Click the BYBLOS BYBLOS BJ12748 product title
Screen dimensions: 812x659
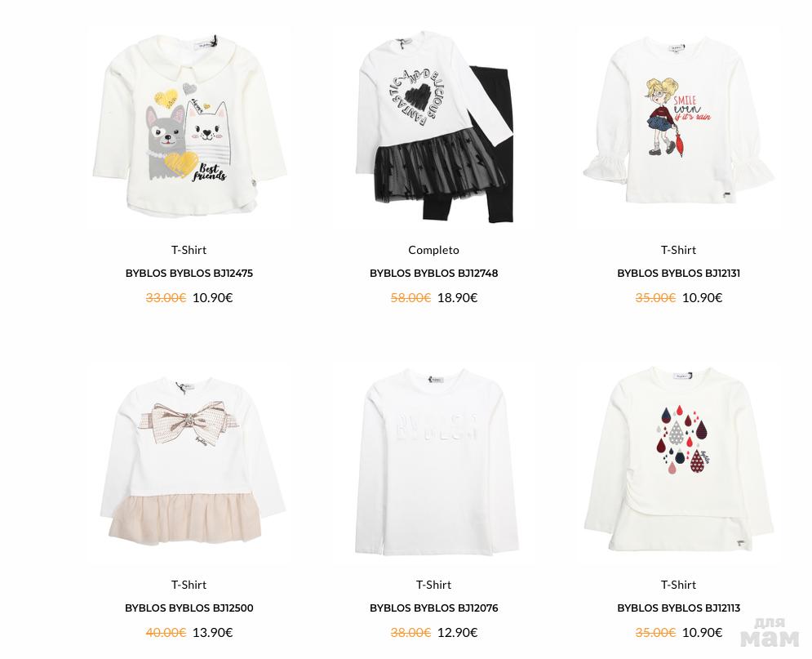pos(434,273)
